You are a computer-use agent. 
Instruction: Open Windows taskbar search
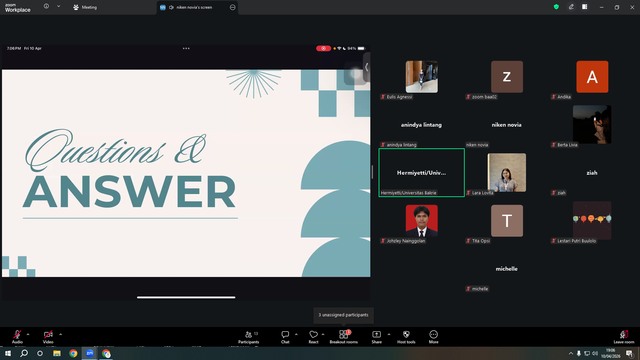pos(24,353)
